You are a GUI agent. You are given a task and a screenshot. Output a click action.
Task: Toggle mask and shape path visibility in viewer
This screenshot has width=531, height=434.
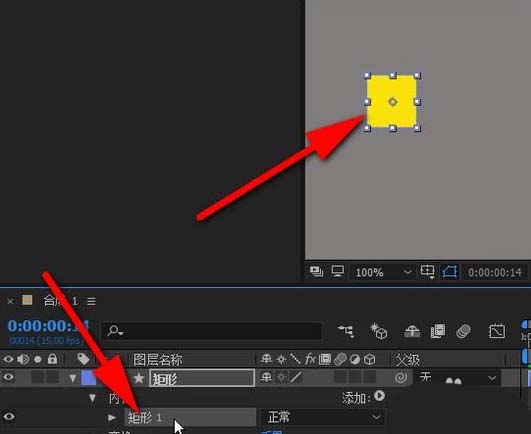coord(449,272)
